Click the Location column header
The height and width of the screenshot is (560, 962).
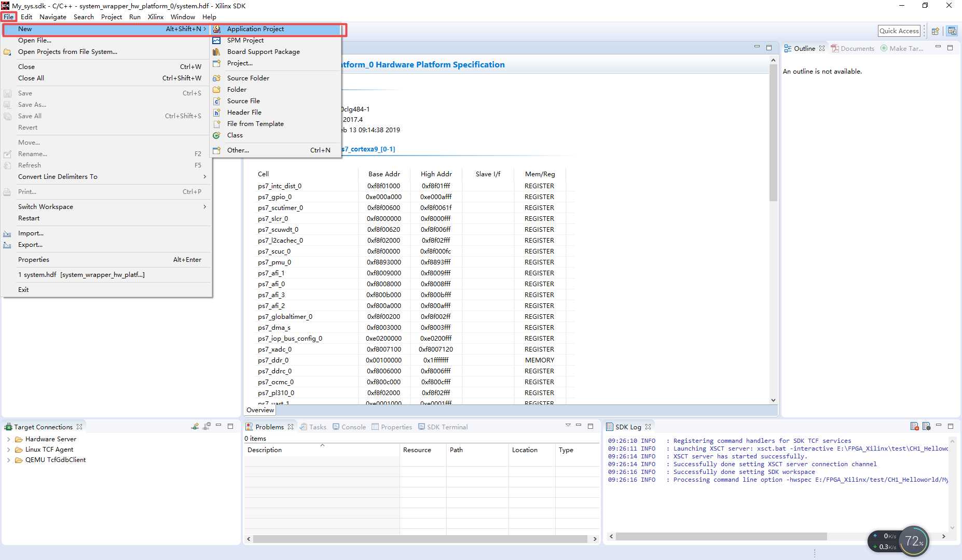click(532, 450)
